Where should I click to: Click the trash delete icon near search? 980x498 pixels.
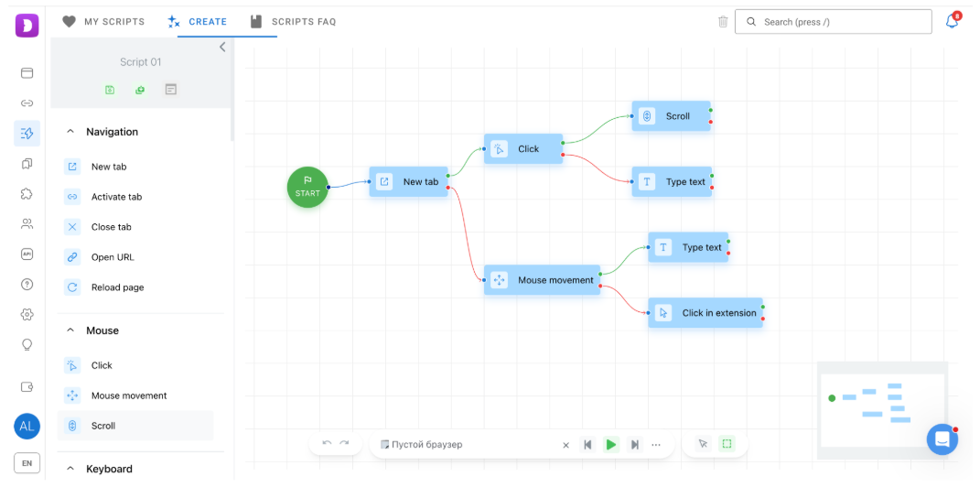723,22
